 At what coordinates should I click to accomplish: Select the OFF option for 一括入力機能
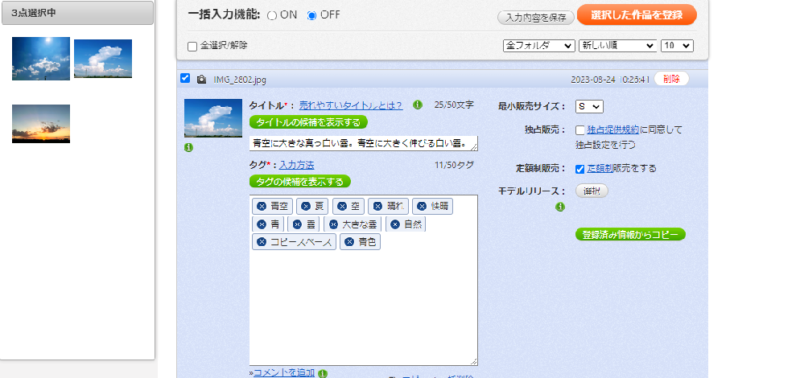pyautogui.click(x=312, y=15)
